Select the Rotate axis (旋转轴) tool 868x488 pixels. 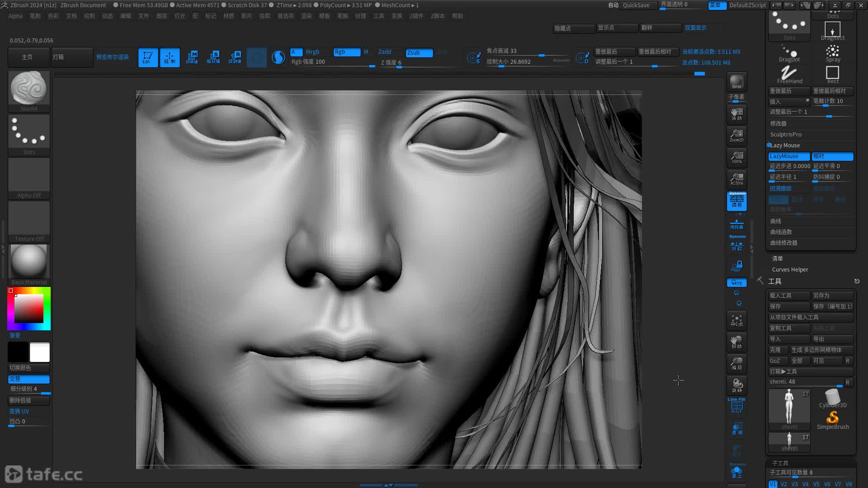(235, 57)
